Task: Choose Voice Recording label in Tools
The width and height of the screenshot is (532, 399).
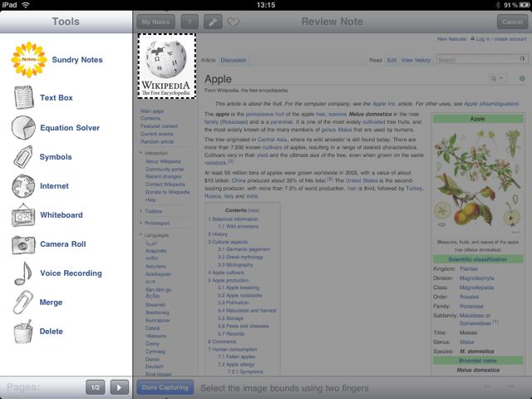Action: coord(71,273)
